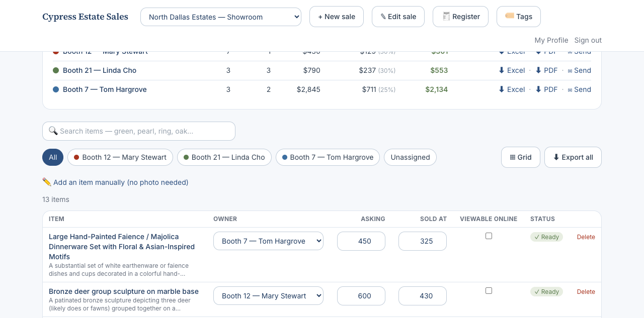
Task: Switch to Grid view
Action: click(x=521, y=157)
